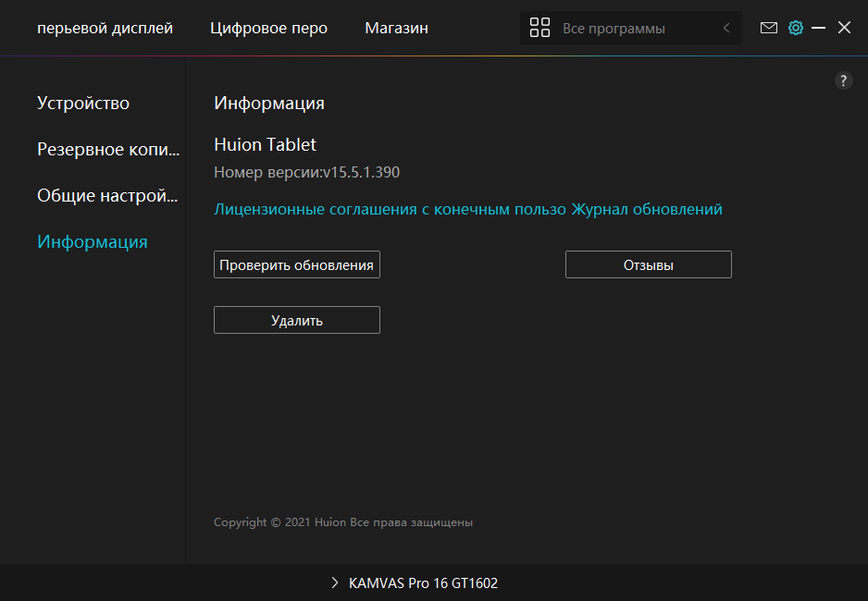Switch to the перьевой дисплей tab
This screenshot has height=601, width=868.
click(105, 29)
